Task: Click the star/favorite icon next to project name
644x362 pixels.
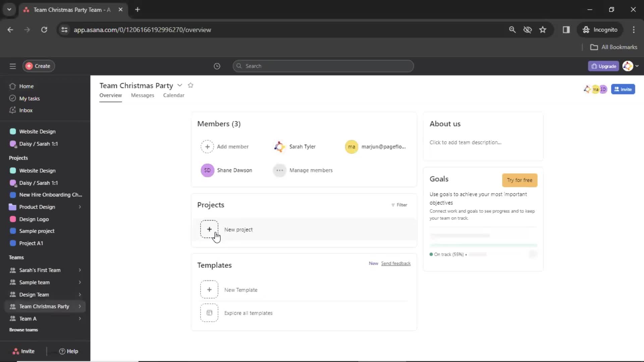Action: coord(190,85)
